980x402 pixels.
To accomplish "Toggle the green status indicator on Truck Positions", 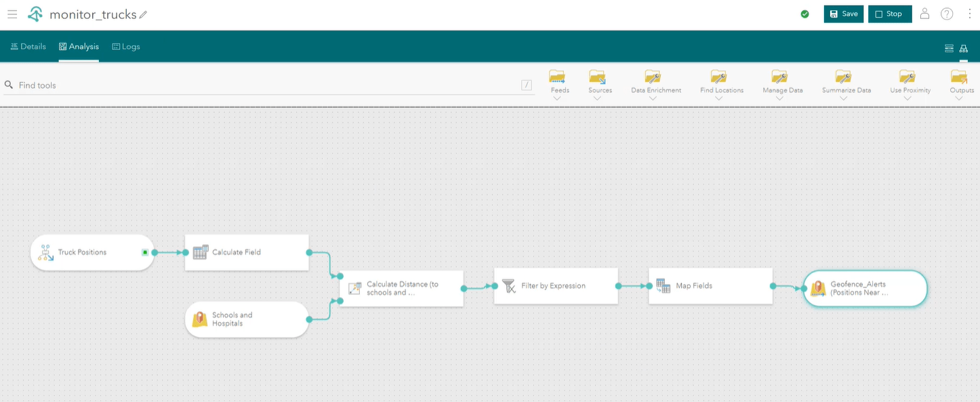I will coord(144,252).
